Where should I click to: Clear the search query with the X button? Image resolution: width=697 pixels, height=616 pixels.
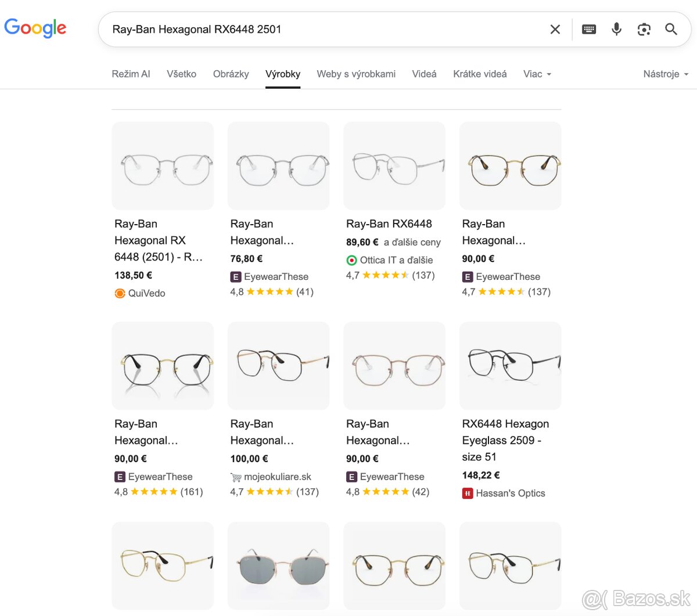pos(555,29)
